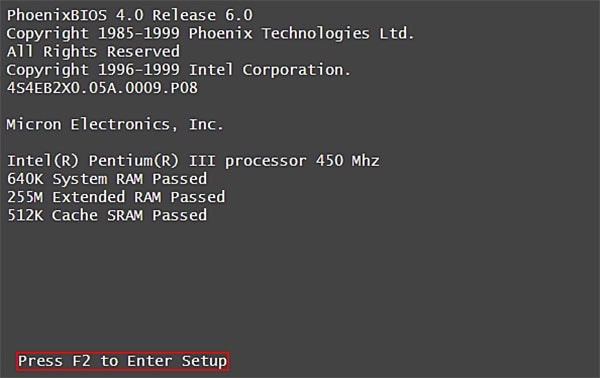
Task: Select the Intel Corporation copyright line
Action: 178,70
